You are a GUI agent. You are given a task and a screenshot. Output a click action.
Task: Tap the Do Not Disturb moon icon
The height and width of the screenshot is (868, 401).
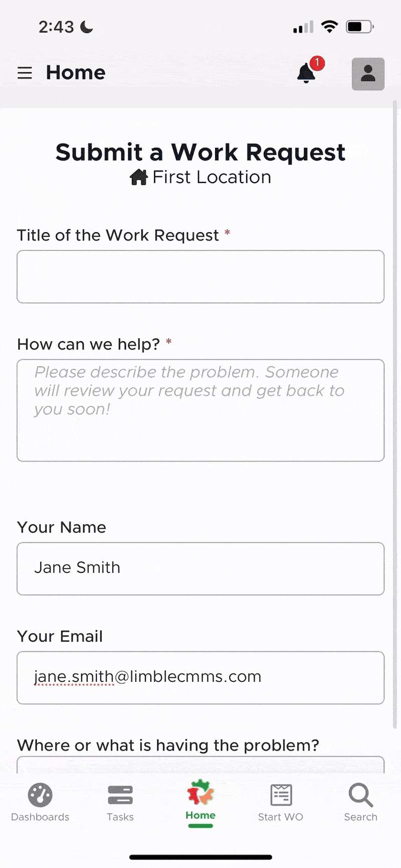point(87,27)
